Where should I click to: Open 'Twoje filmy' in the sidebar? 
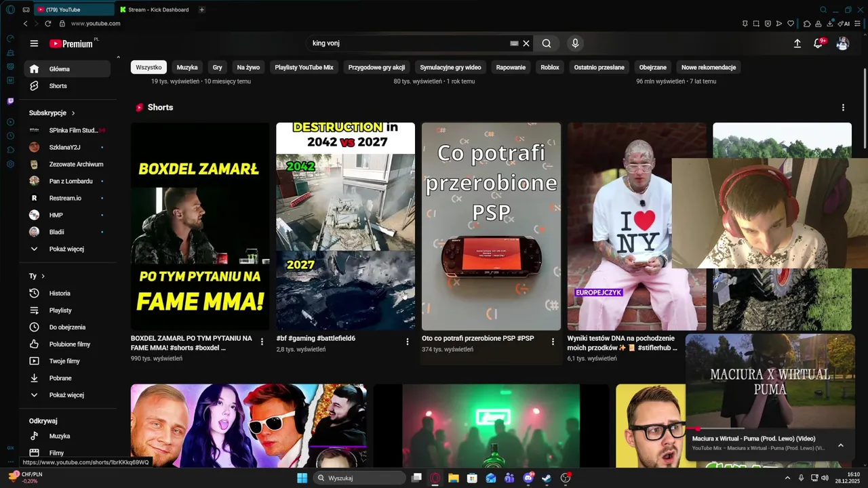67,361
